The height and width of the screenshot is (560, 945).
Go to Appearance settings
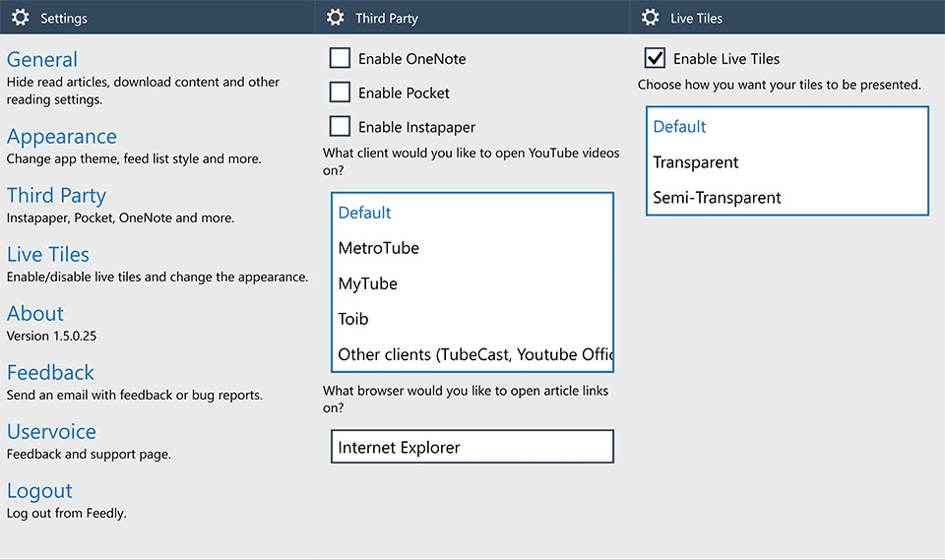[62, 137]
